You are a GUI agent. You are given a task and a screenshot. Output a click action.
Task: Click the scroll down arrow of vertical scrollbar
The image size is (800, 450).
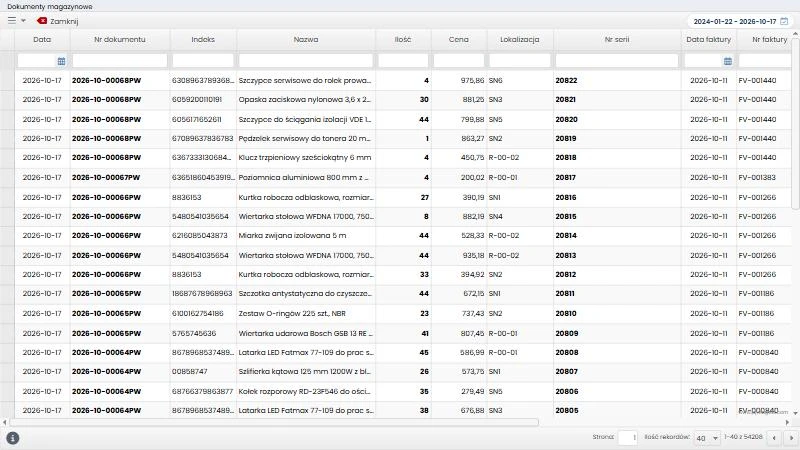tap(795, 413)
